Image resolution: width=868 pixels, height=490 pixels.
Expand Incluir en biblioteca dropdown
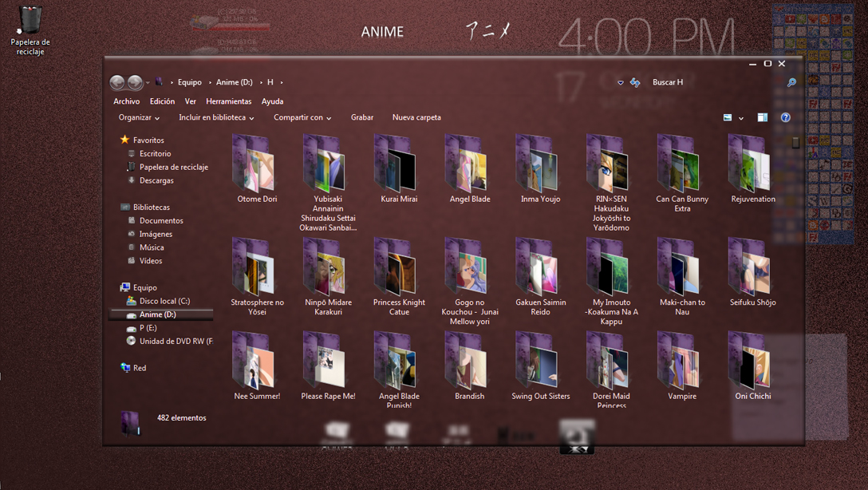click(216, 117)
